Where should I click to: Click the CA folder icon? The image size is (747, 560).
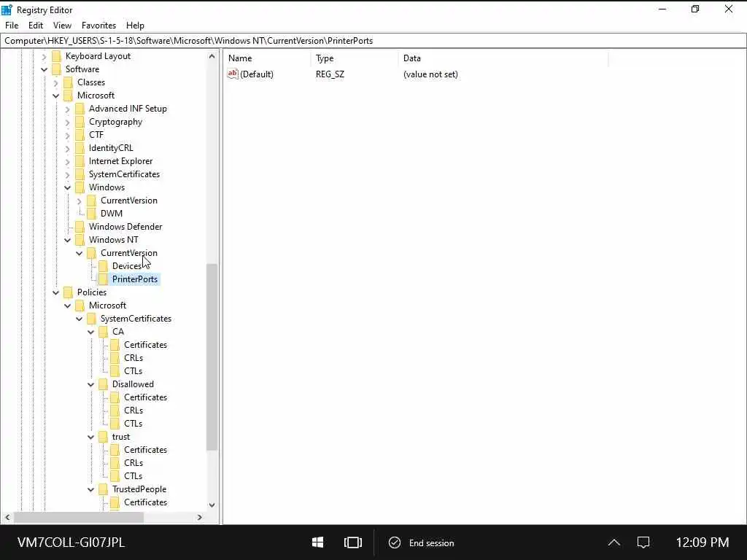tap(103, 332)
